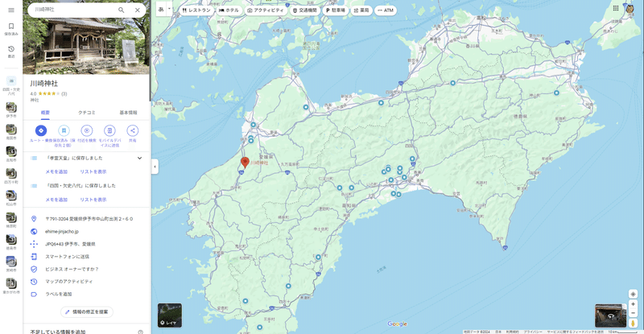Open the main hamburger menu
The height and width of the screenshot is (334, 644).
tap(11, 10)
